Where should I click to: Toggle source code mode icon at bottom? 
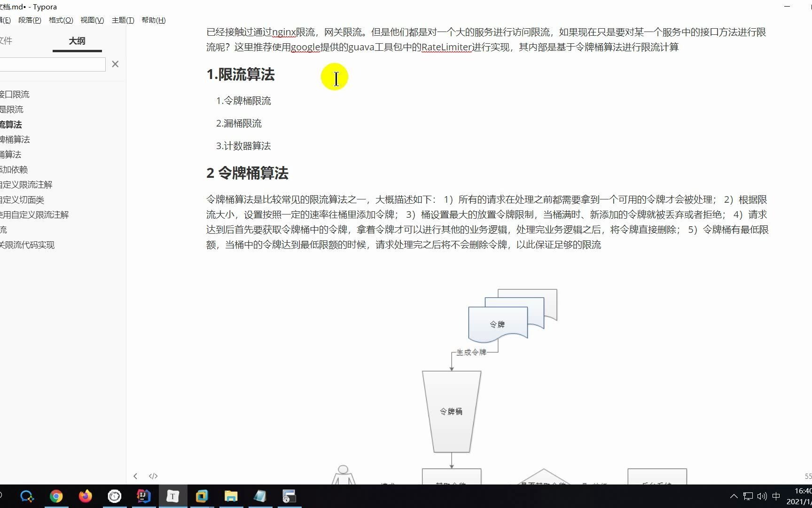153,476
